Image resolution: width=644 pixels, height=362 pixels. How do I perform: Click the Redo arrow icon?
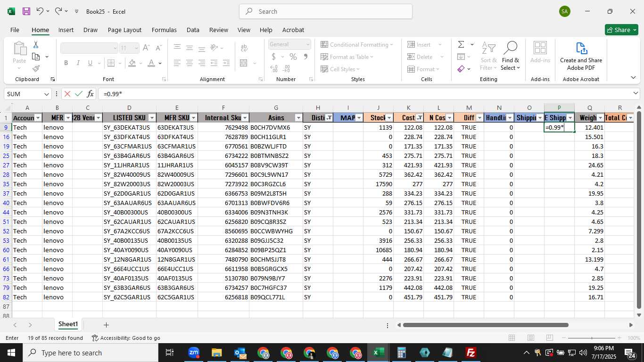[x=58, y=11]
